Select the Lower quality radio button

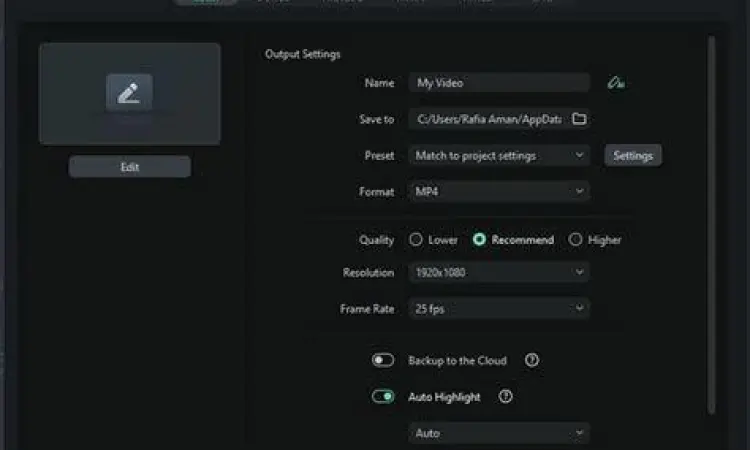(x=416, y=240)
